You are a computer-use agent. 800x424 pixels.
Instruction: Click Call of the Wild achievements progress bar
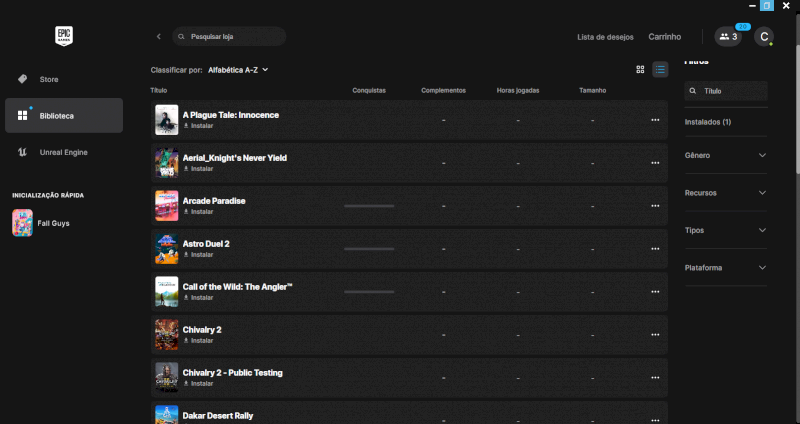tap(369, 292)
